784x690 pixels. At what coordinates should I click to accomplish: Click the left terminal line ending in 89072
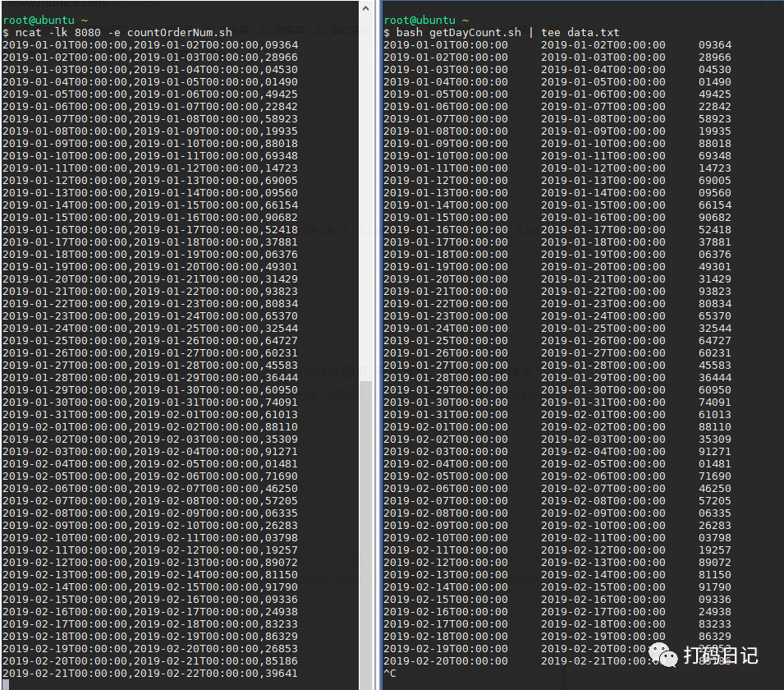(150, 563)
